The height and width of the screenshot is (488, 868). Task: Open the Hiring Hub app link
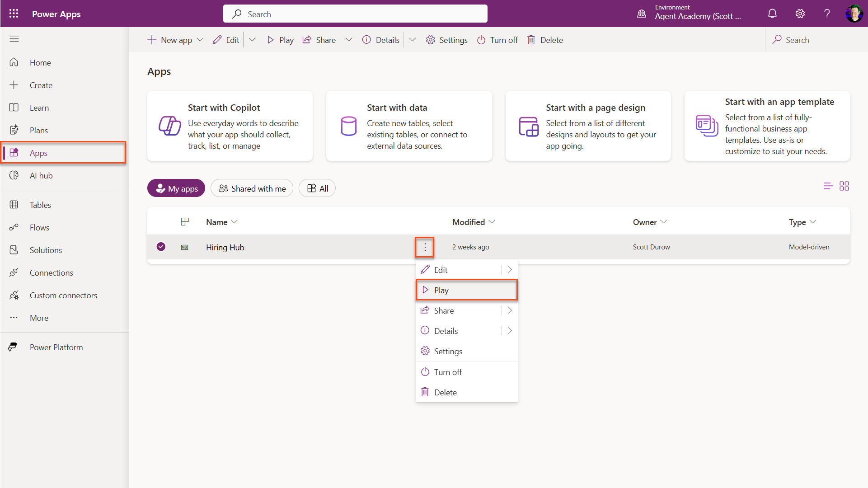[x=225, y=247]
